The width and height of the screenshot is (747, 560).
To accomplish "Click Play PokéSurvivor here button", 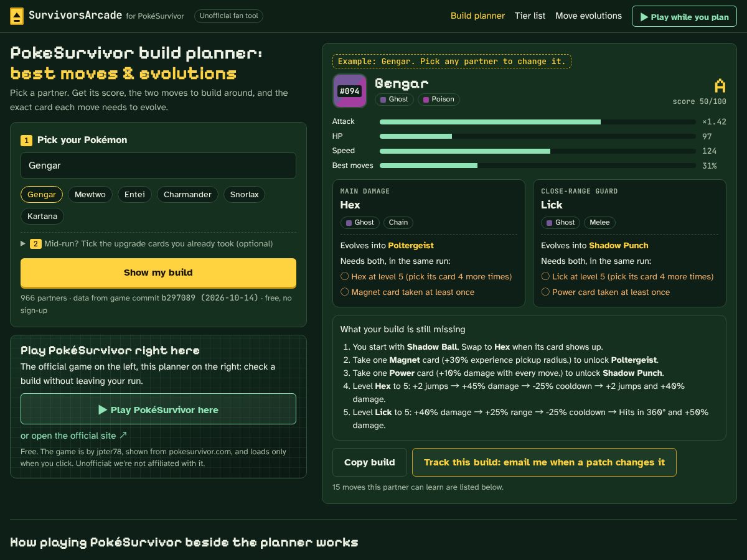I will click(158, 409).
